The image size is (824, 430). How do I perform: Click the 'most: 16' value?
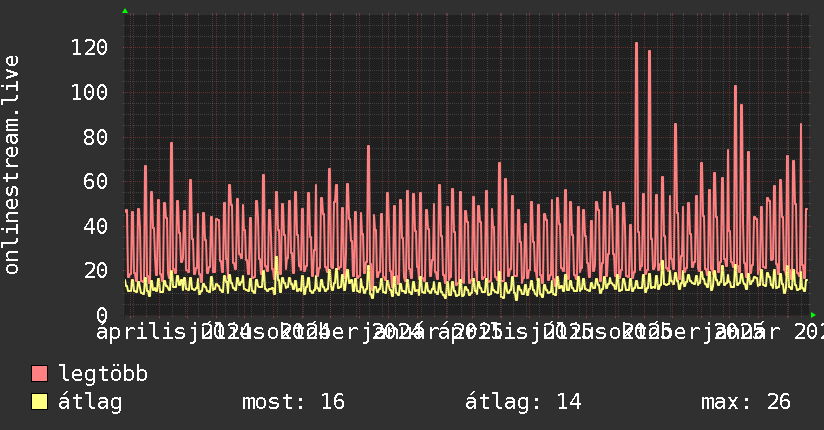293,402
